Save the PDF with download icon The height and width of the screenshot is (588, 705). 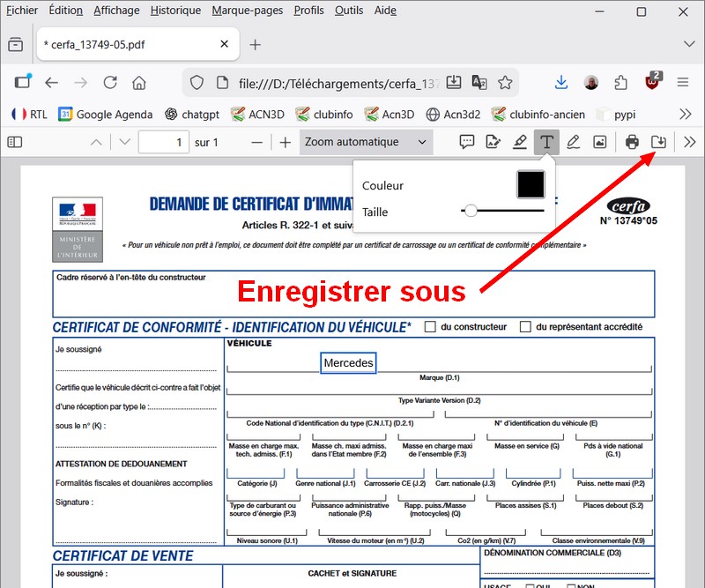tap(658, 142)
